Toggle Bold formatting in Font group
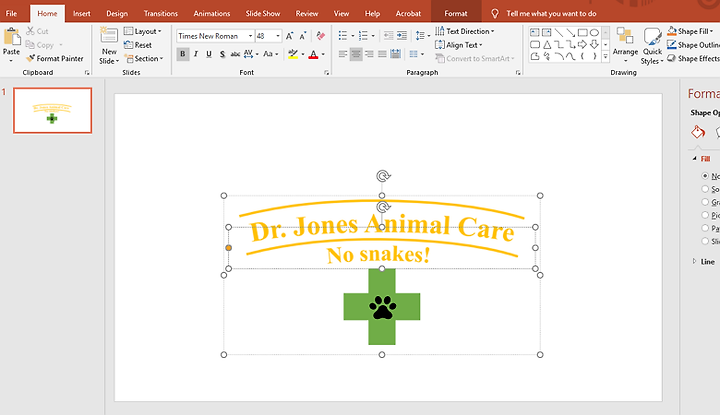 [x=183, y=54]
